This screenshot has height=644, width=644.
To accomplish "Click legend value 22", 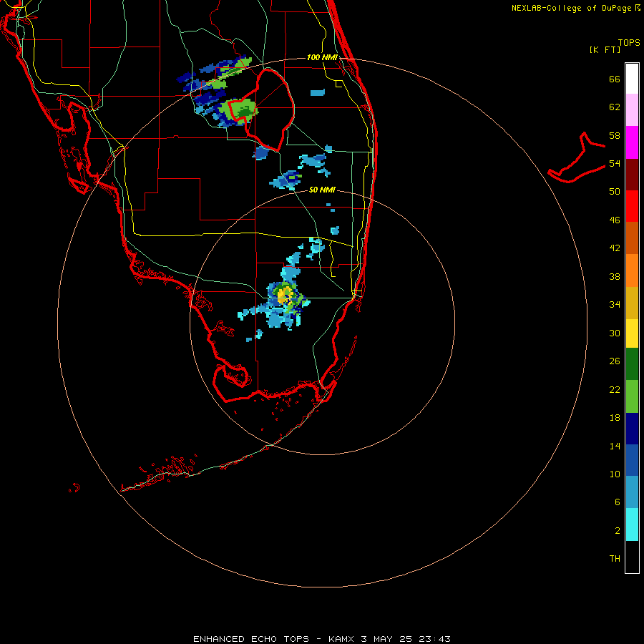I will (x=615, y=389).
